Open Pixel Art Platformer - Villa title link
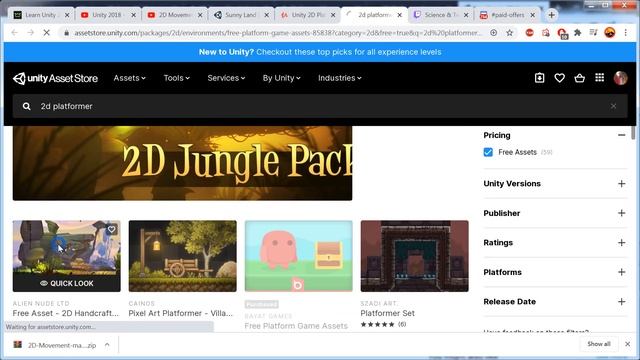640x360 pixels. click(180, 313)
